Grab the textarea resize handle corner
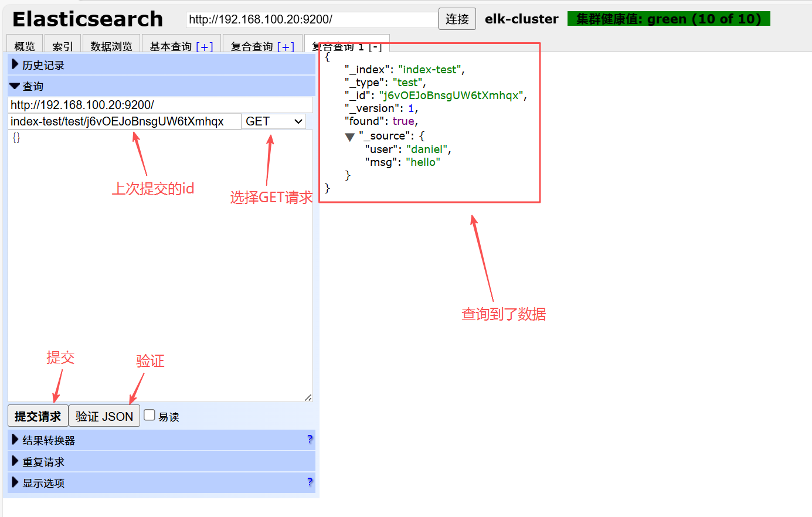The height and width of the screenshot is (517, 812). (x=308, y=397)
